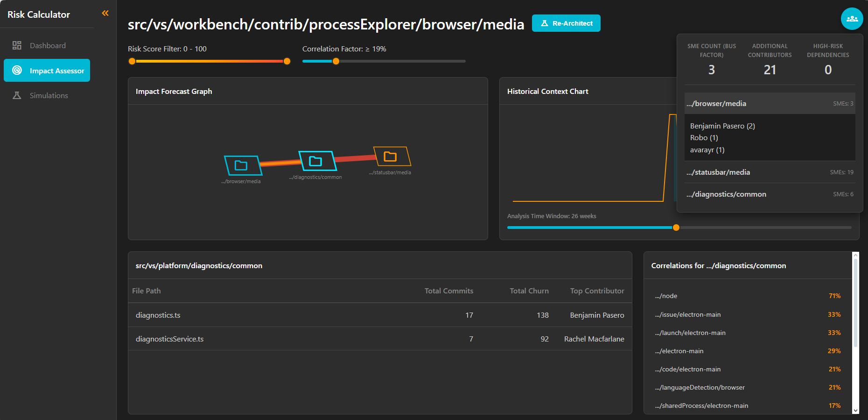Image resolution: width=868 pixels, height=420 pixels.
Task: Click the Analysis Time Window slider handle
Action: point(676,228)
